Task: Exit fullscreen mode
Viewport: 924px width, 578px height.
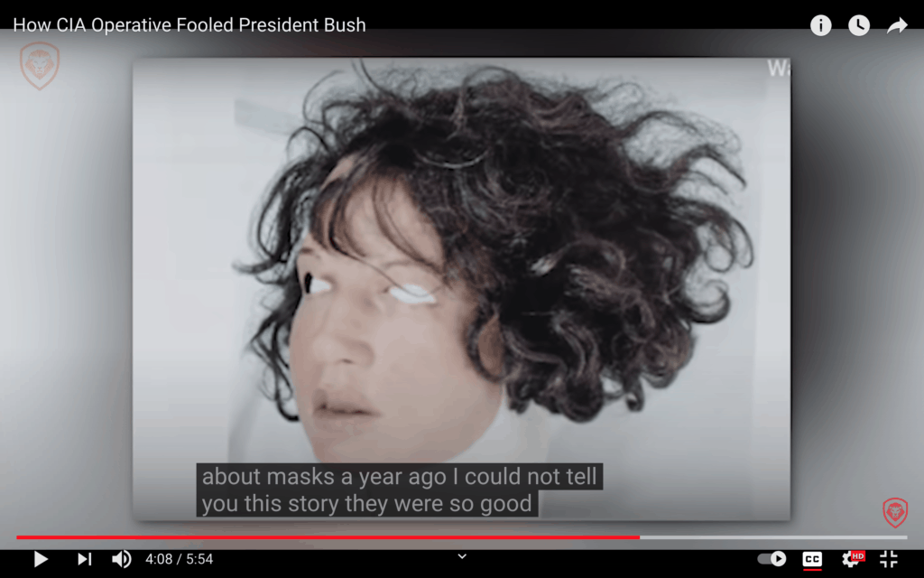Action: [889, 558]
